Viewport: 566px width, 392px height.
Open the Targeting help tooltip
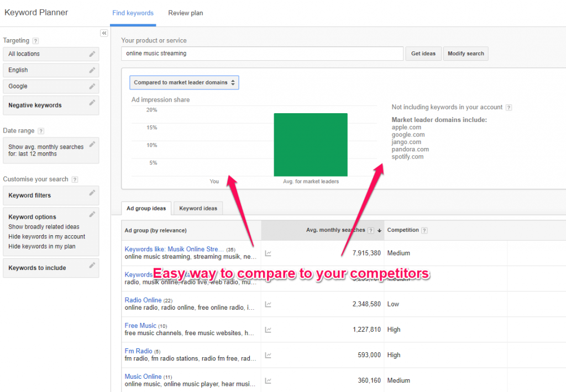pos(36,40)
